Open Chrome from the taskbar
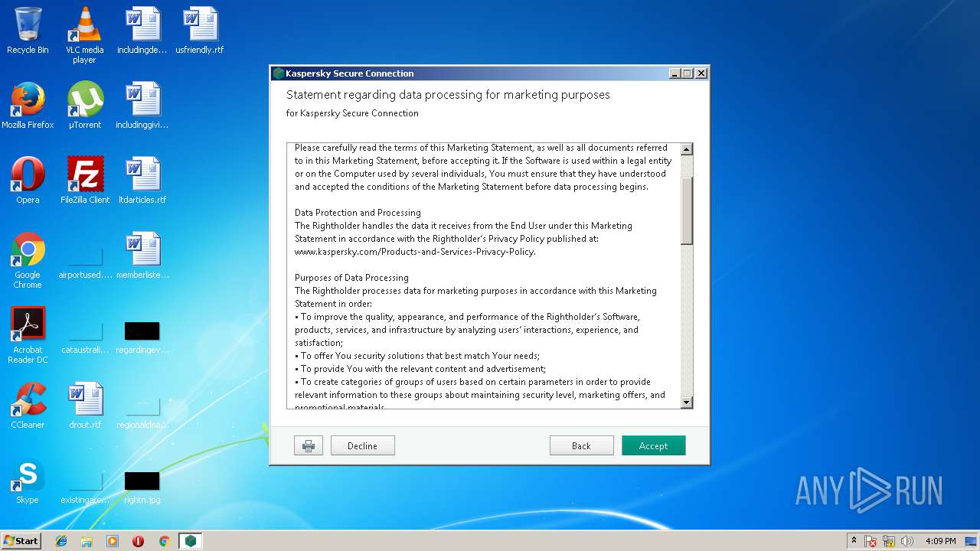This screenshot has width=980, height=551. pyautogui.click(x=164, y=540)
